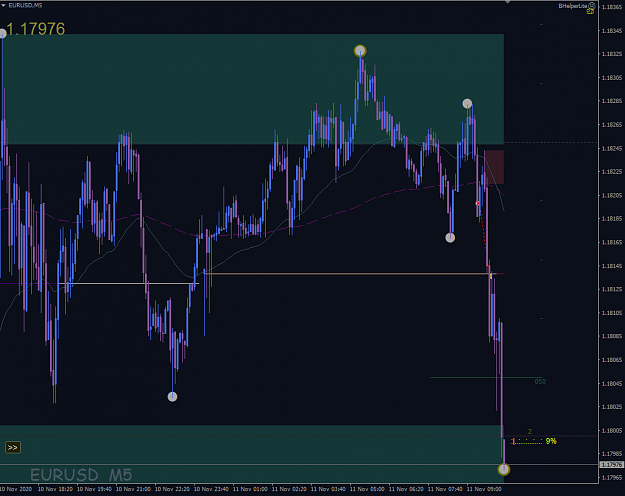This screenshot has width=625, height=496.
Task: Click the yellow 9% indicator label
Action: click(551, 441)
